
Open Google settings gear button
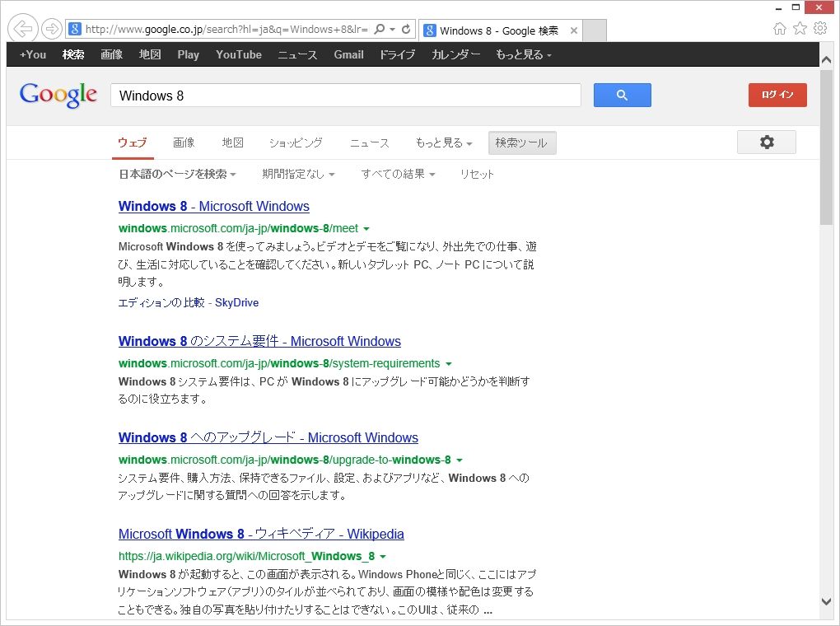click(767, 142)
